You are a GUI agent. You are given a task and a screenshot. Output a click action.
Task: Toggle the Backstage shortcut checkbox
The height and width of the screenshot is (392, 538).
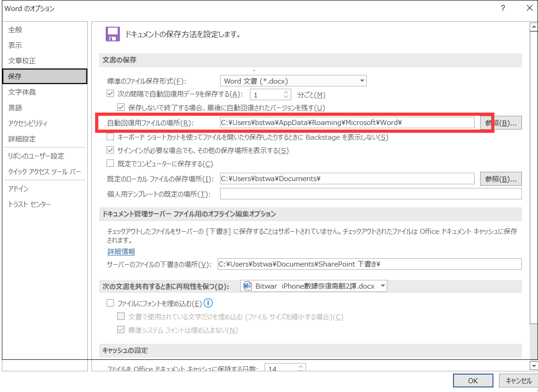110,137
